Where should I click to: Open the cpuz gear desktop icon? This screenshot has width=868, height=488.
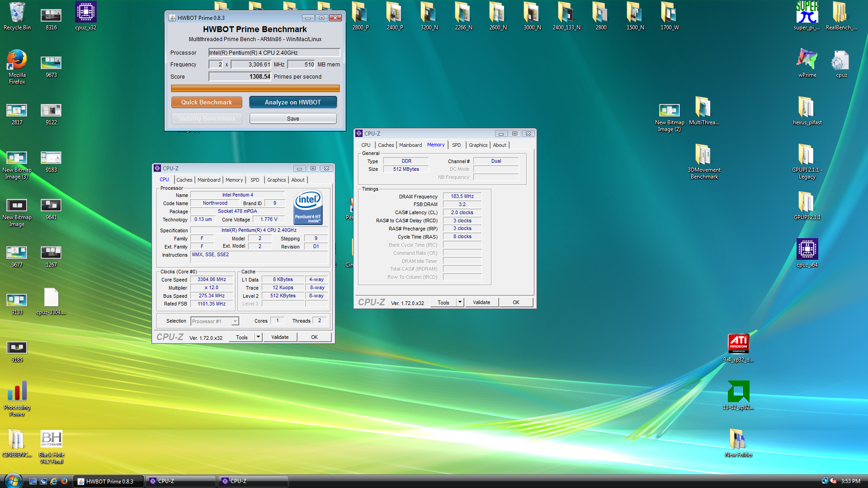pos(841,63)
